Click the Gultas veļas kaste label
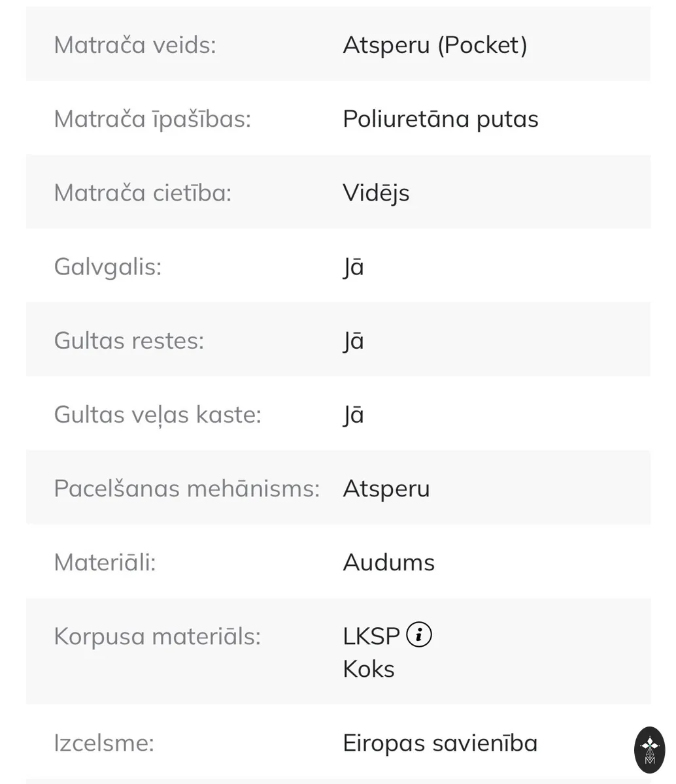The image size is (676, 784). coord(158,415)
